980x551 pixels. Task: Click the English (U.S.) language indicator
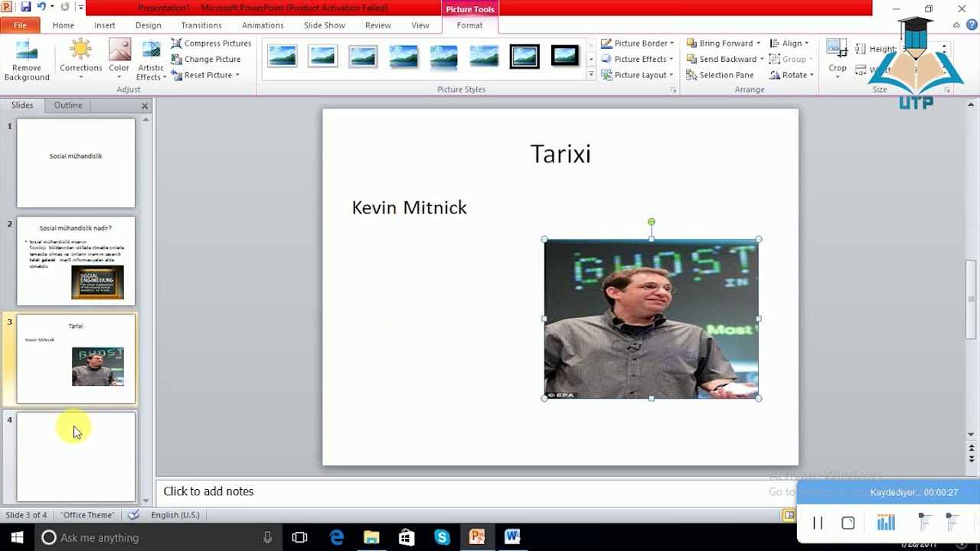click(175, 515)
